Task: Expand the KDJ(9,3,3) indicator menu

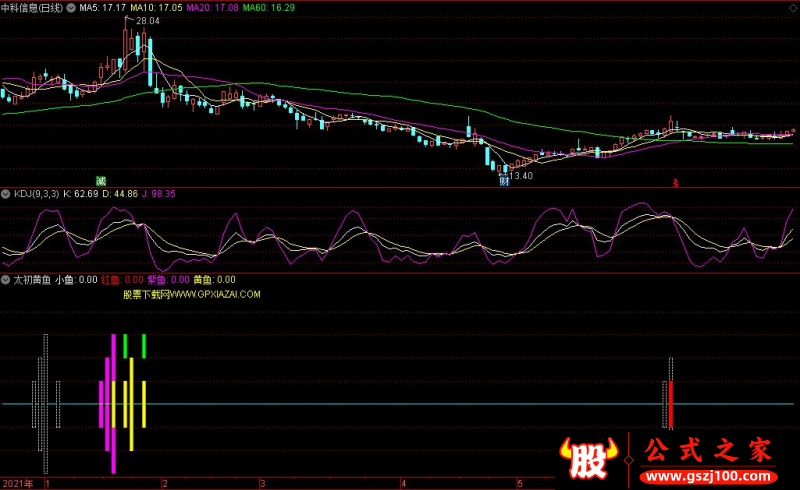Action: 6,194
